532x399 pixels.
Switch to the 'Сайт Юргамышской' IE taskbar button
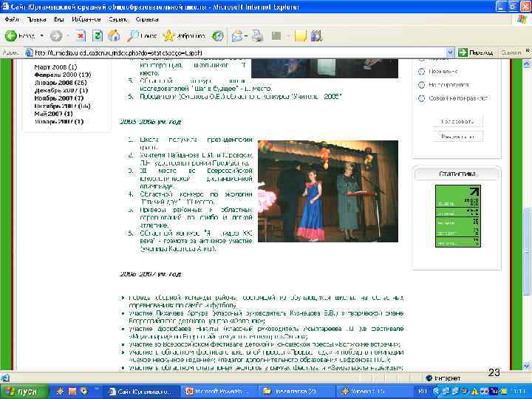pos(141,392)
